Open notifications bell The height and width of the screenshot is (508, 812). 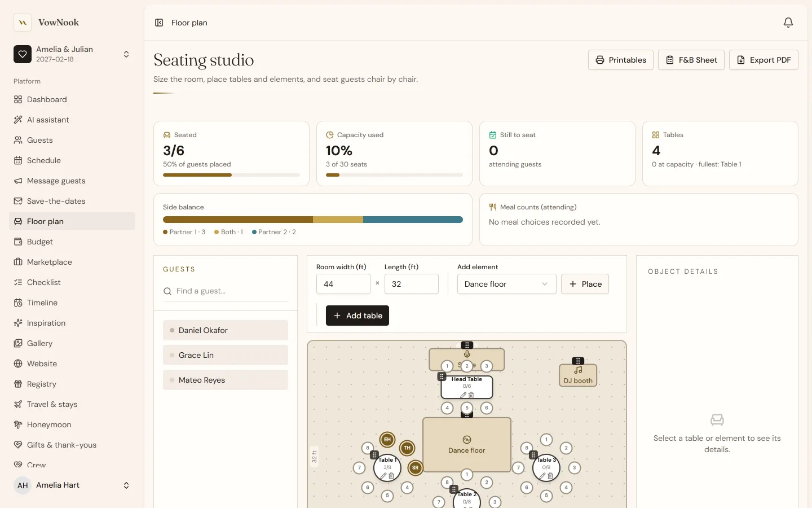pos(788,23)
